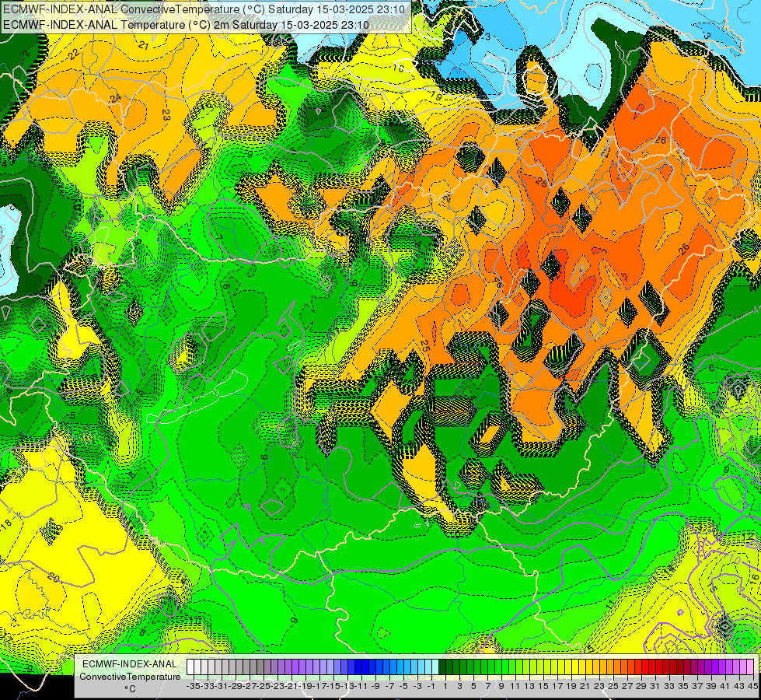This screenshot has height=700, width=761.
Task: Click the legend scale value '39'
Action: (x=711, y=686)
